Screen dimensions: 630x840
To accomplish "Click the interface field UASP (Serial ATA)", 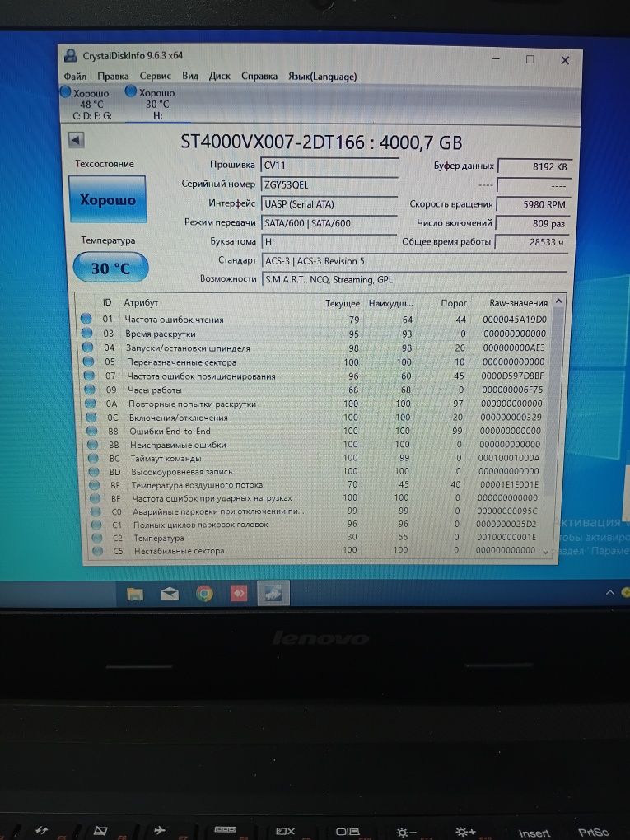I will pyautogui.click(x=329, y=204).
